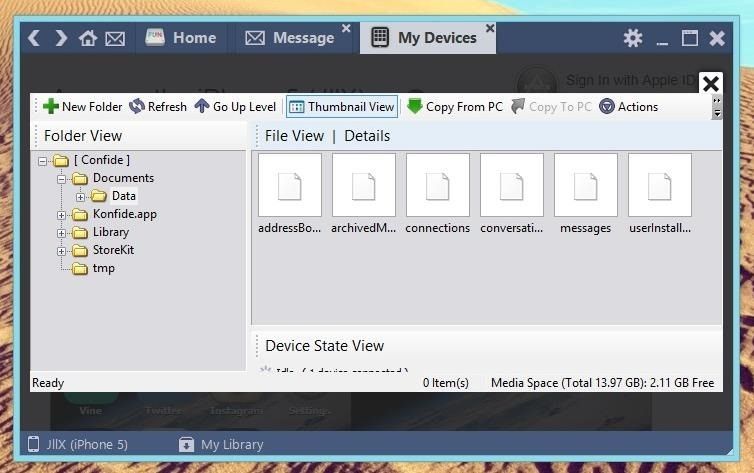Collapse the Confide root node

coord(43,160)
